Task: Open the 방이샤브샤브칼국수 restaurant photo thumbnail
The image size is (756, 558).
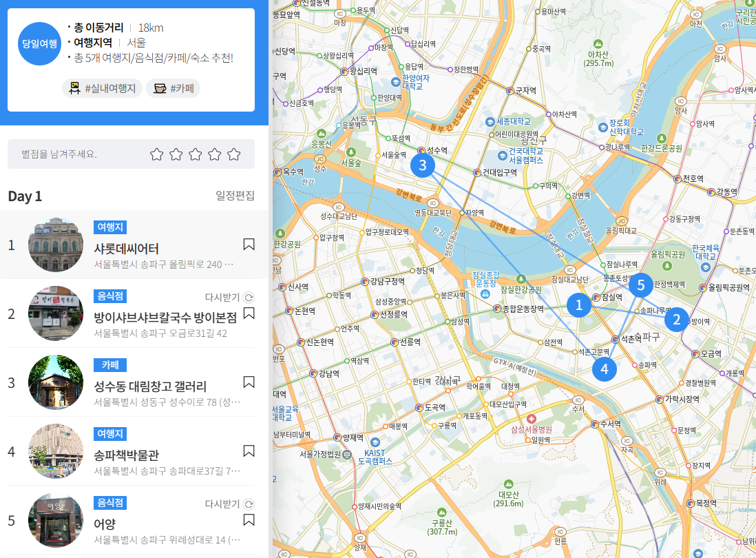Action: [56, 313]
